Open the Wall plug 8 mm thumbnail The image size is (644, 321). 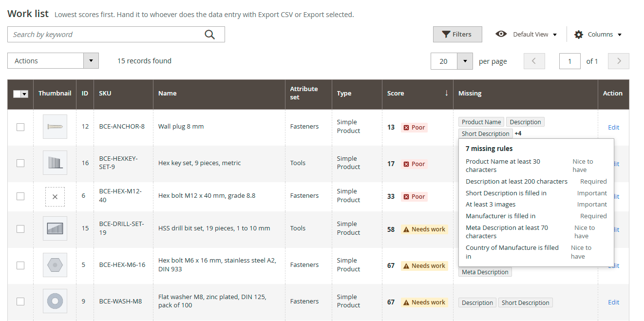55,127
